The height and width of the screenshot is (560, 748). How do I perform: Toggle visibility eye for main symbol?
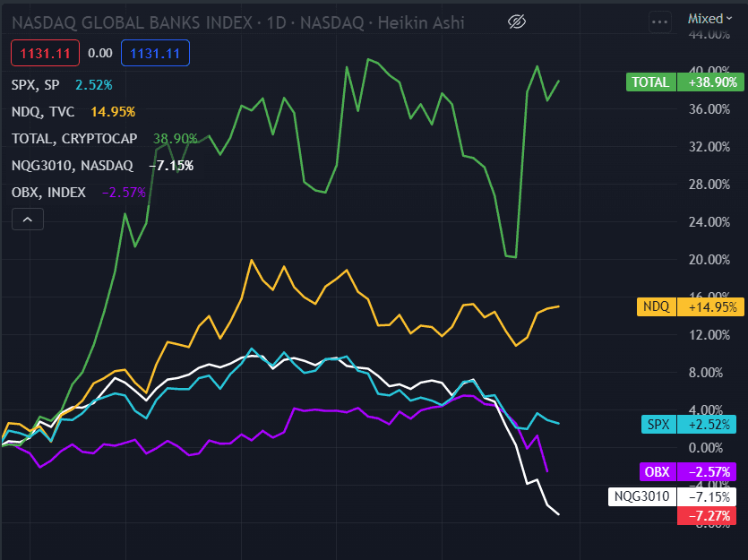(x=515, y=21)
